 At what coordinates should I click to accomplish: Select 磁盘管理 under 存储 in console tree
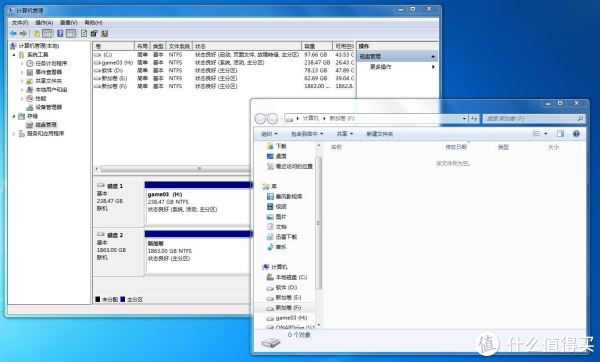pyautogui.click(x=46, y=125)
